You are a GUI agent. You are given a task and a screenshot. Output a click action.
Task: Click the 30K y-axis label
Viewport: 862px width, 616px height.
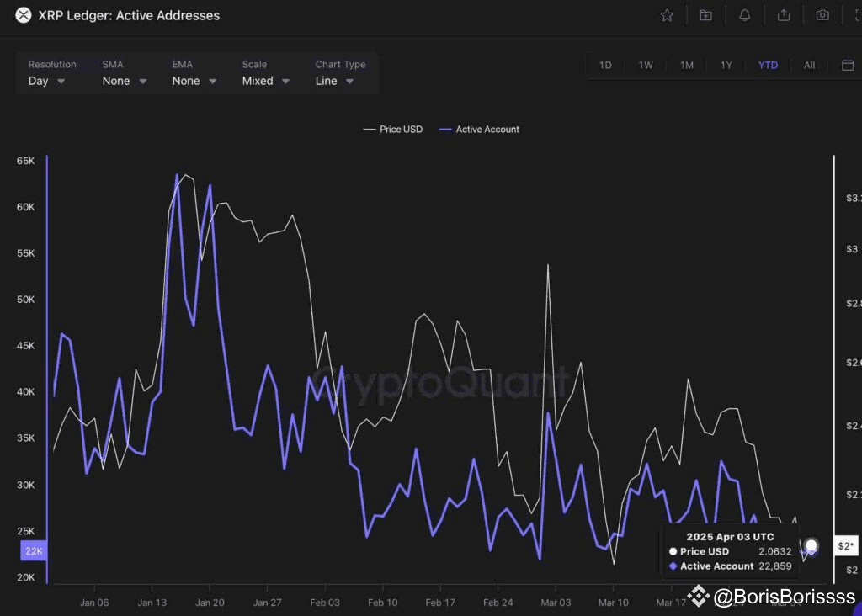(26, 486)
